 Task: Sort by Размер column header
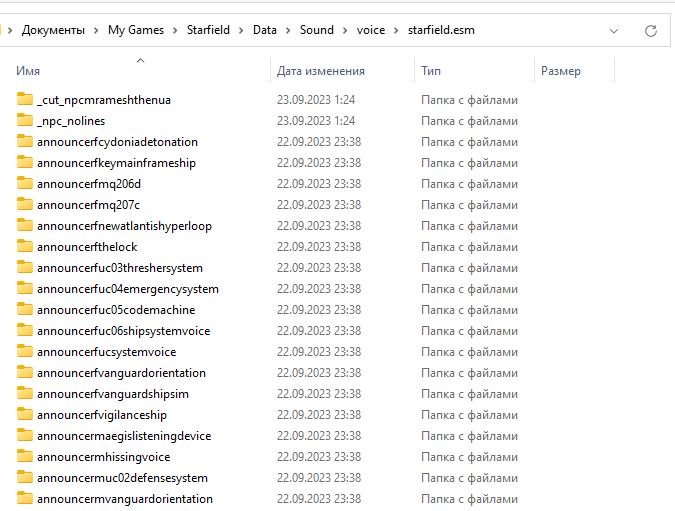tap(560, 71)
